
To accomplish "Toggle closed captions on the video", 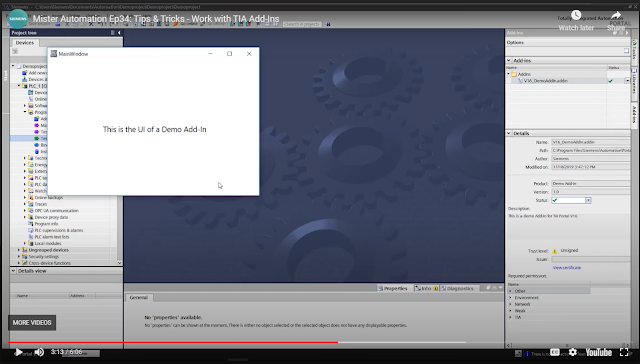I will pyautogui.click(x=555, y=352).
